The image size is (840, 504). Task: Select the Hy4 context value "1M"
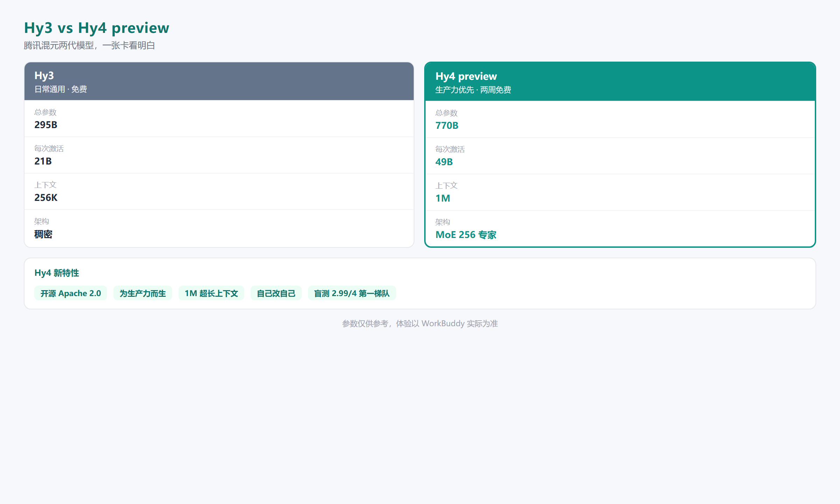(443, 198)
